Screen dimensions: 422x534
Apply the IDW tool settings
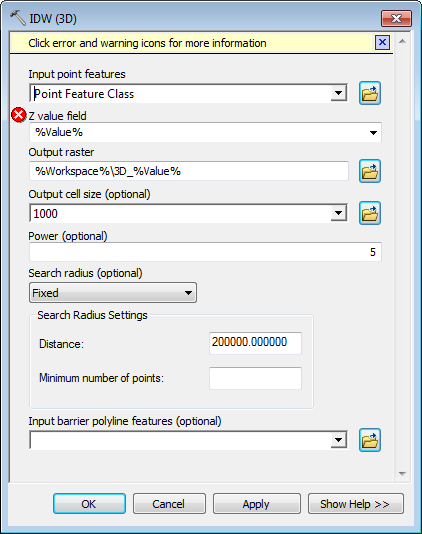[257, 504]
